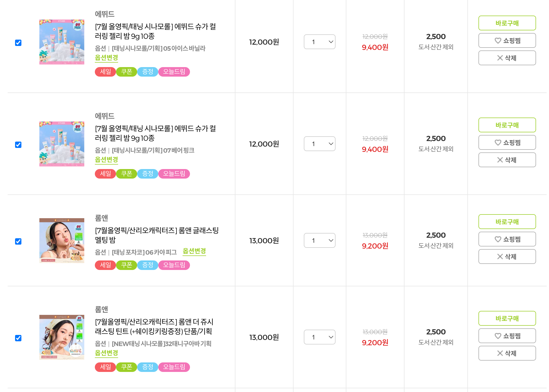Open quantity dropdown for 05 아이스바닐라 item

[320, 42]
